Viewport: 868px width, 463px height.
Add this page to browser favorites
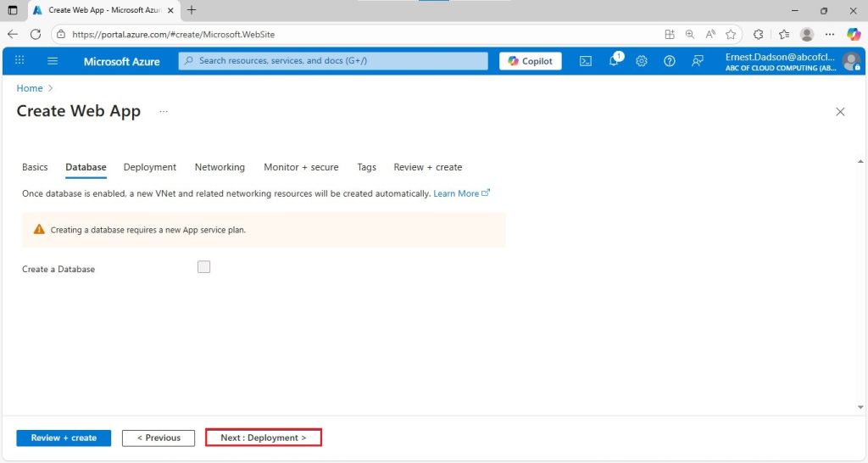731,34
